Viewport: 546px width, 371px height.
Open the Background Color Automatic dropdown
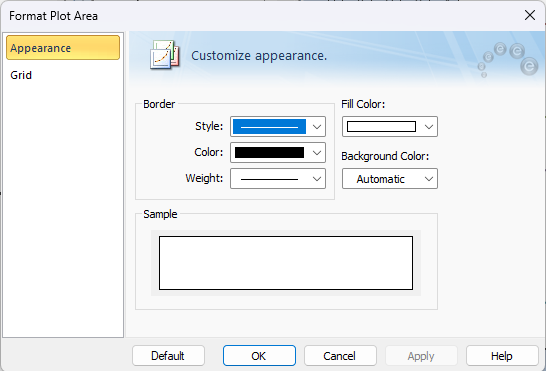coord(390,179)
